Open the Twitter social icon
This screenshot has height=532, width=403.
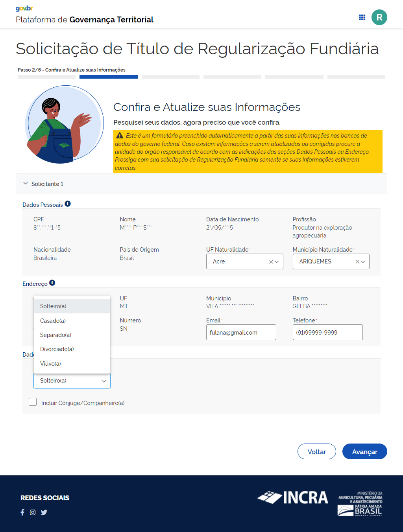(44, 512)
